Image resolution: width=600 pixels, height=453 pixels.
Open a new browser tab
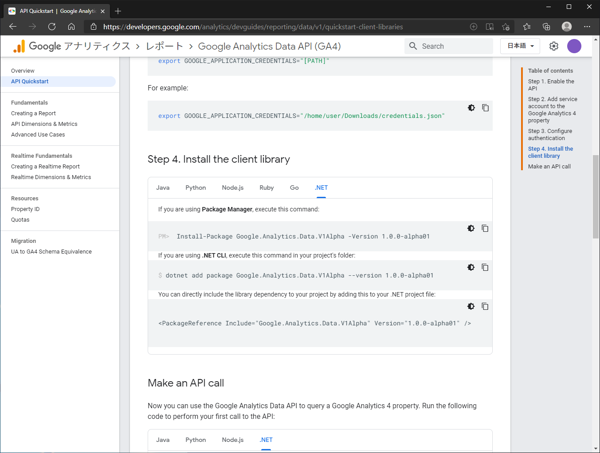(118, 11)
